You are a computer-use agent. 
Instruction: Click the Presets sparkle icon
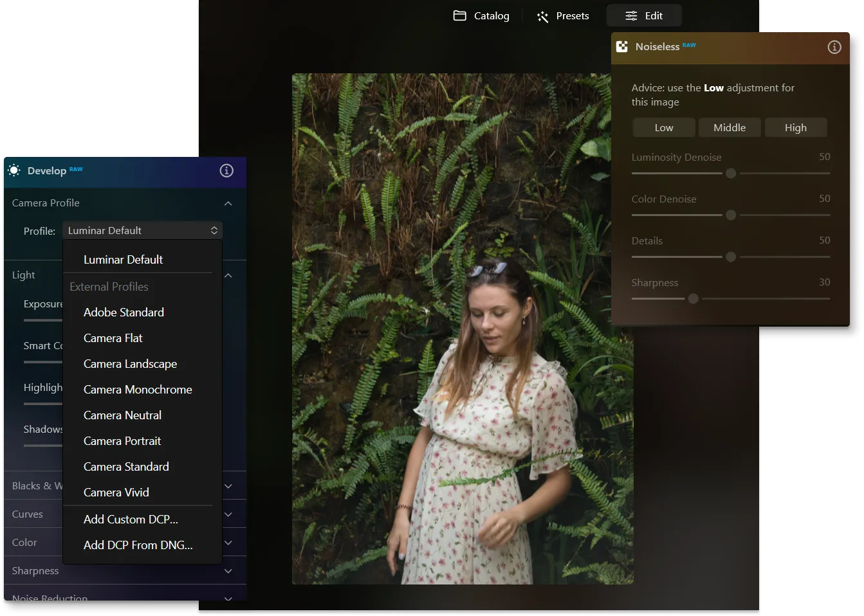542,16
